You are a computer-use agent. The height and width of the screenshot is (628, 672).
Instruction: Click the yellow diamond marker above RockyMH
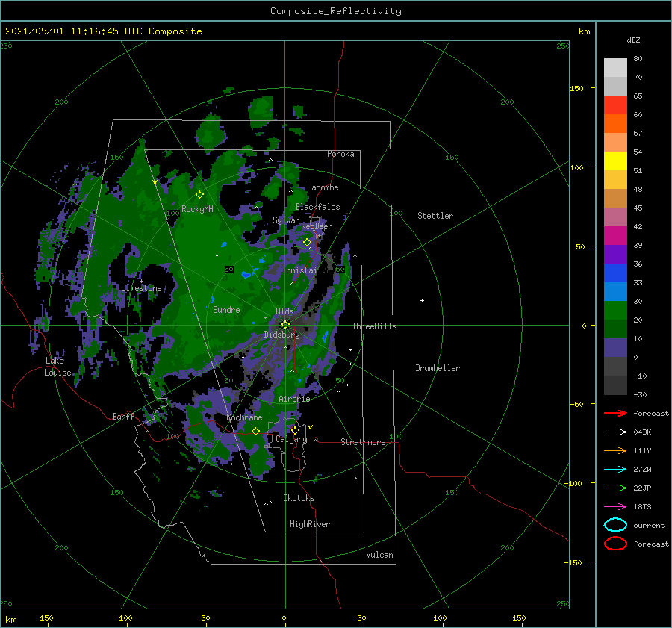pos(199,195)
